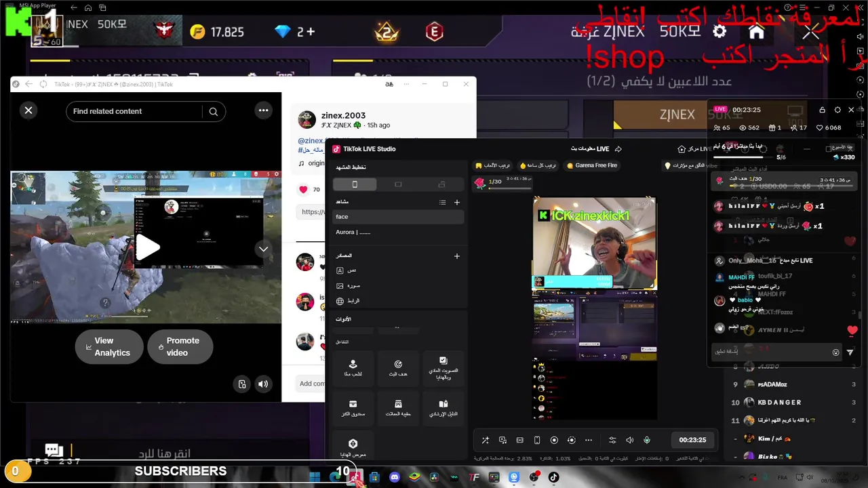This screenshot has height=488, width=868.
Task: Open the LIVE center home icon in Studio
Action: point(682,149)
